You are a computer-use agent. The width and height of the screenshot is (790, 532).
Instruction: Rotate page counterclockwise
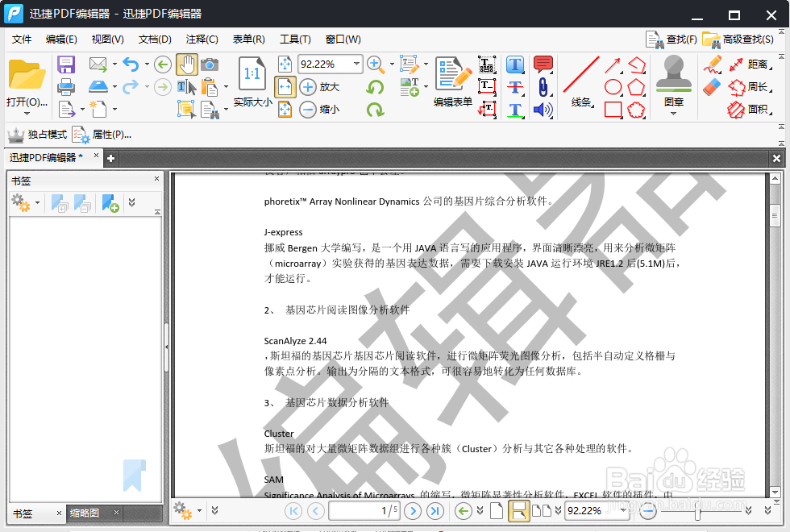(375, 87)
